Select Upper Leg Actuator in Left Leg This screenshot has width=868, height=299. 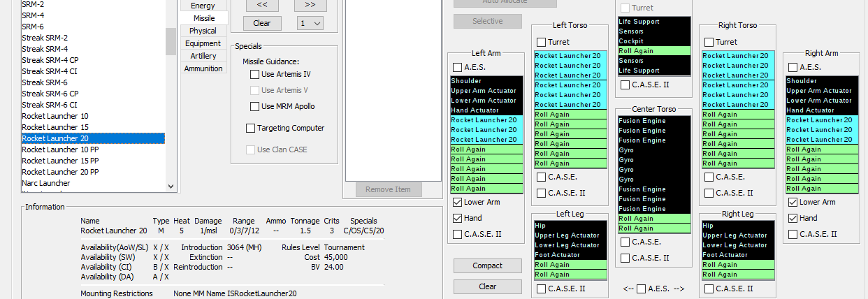click(570, 235)
